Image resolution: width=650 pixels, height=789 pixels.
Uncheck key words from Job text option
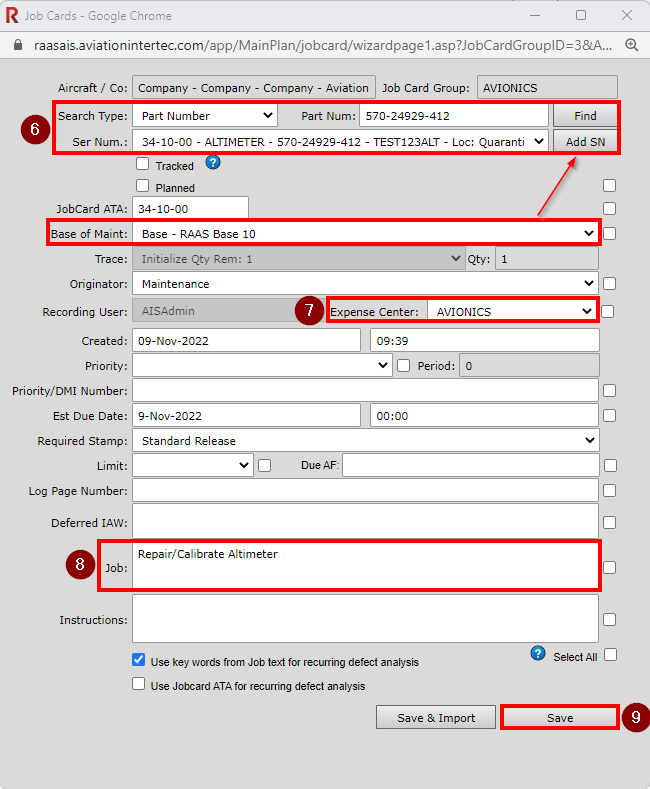pos(139,661)
